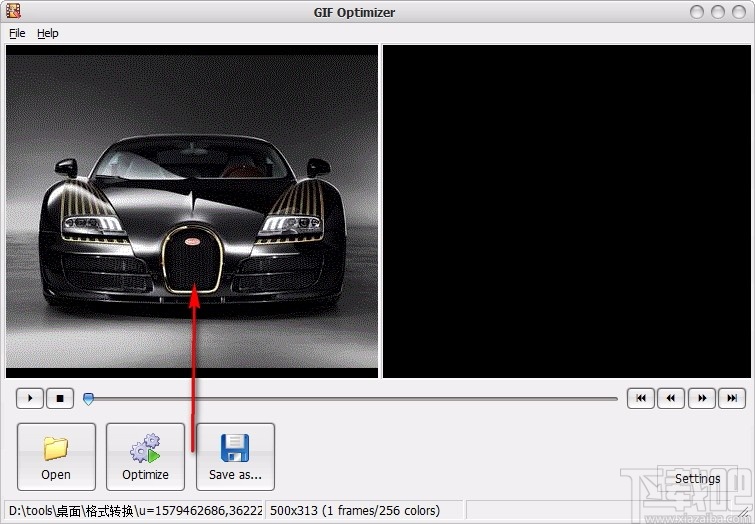Image resolution: width=755 pixels, height=524 pixels.
Task: Click the leftmost title bar circle button
Action: 697,12
